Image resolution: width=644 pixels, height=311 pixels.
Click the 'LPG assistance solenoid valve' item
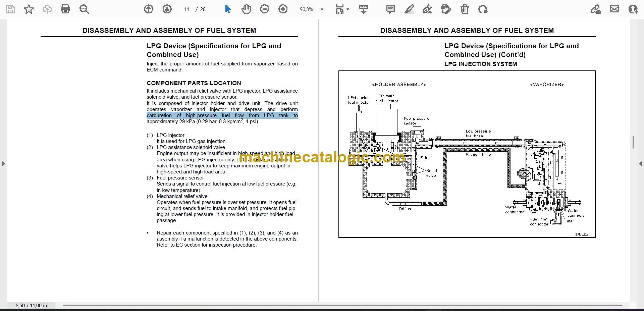coord(191,147)
